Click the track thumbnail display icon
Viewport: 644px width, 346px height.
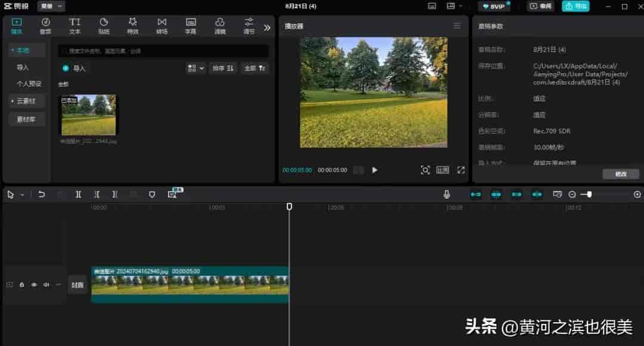pos(558,194)
